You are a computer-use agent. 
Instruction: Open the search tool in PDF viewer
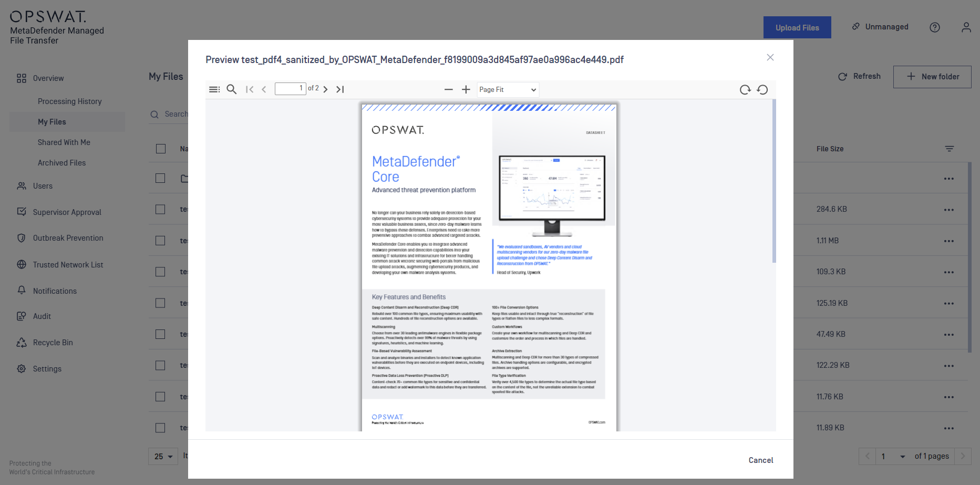(x=231, y=89)
